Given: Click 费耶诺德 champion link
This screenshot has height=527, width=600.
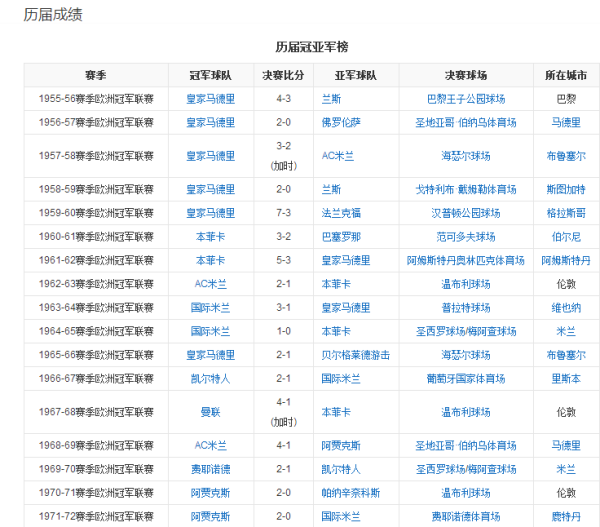Looking at the screenshot, I should pos(210,470).
